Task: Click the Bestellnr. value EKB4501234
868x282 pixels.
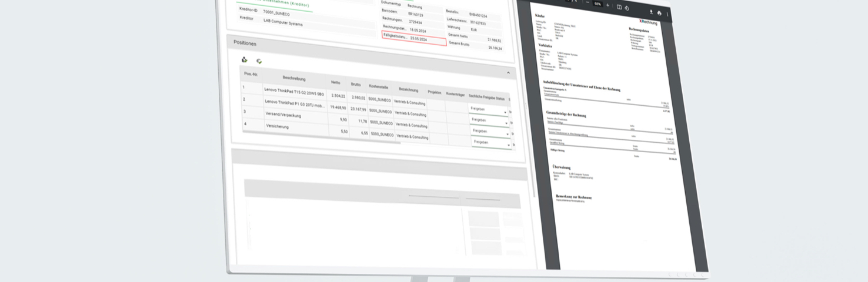Action: [478, 16]
